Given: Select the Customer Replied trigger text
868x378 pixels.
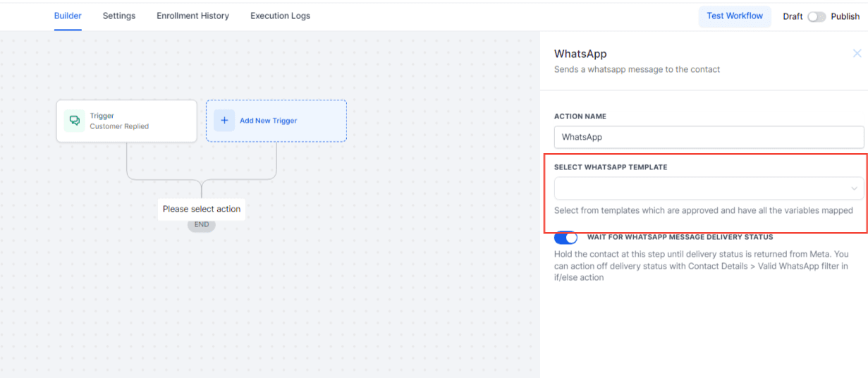Looking at the screenshot, I should (119, 126).
